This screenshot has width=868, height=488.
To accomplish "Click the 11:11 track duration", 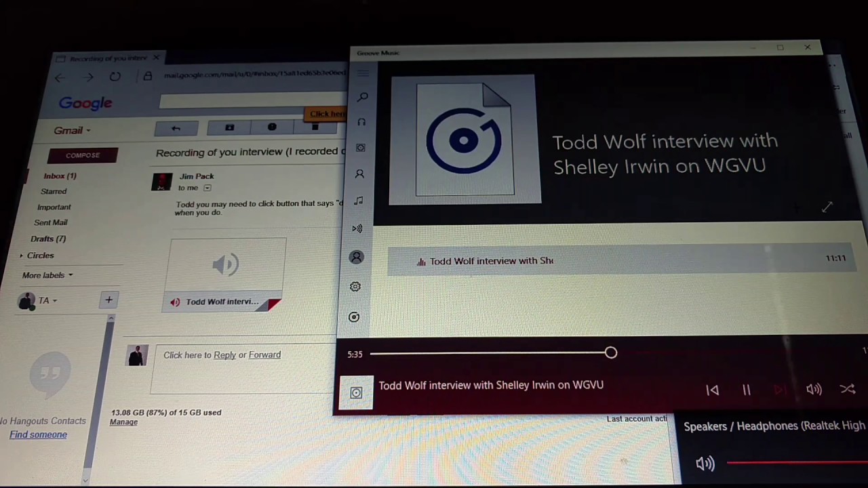I will [x=835, y=258].
